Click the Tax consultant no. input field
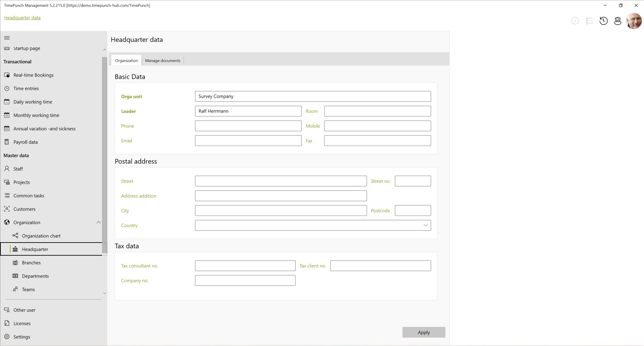The width and height of the screenshot is (644, 346). point(245,266)
